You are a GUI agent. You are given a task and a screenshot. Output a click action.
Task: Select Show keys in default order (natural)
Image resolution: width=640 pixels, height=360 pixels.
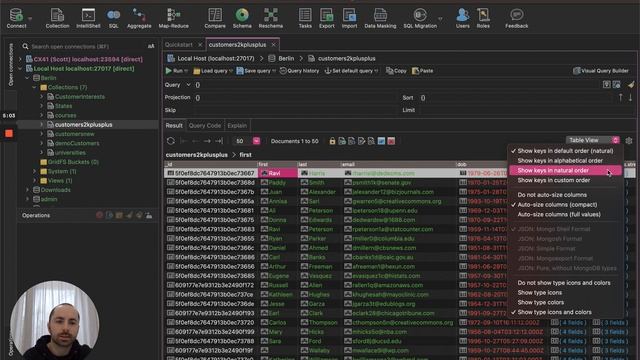click(x=565, y=151)
